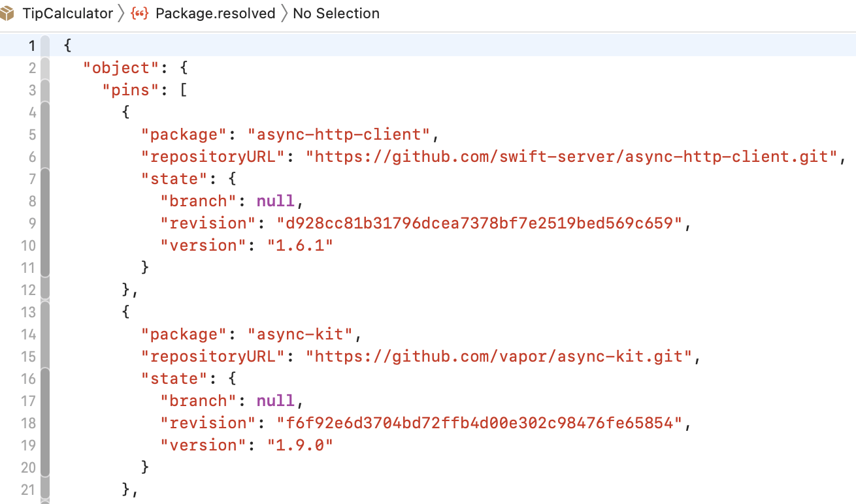Screen dimensions: 856x504
Task: Collapse the "object" block via the fold ribbon
Action: pyautogui.click(x=44, y=67)
